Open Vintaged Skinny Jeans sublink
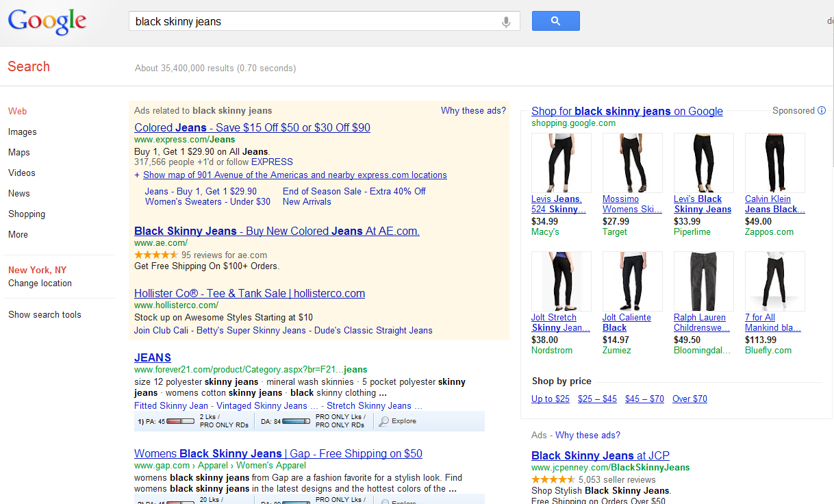 (267, 405)
